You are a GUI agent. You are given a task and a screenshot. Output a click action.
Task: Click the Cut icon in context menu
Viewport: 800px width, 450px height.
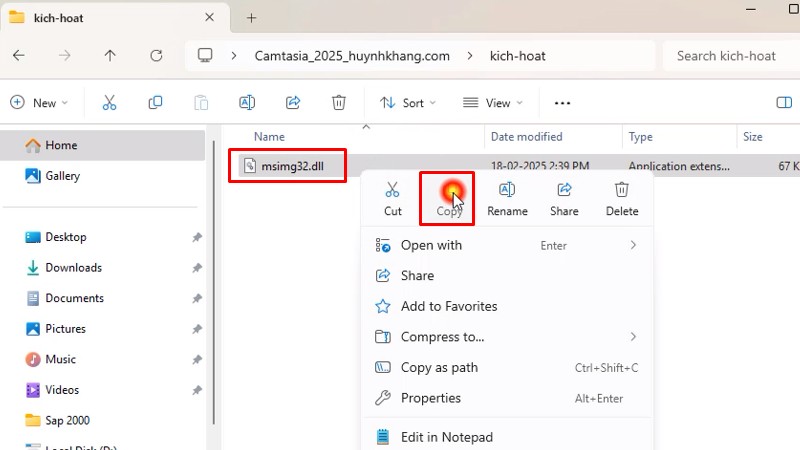click(392, 190)
